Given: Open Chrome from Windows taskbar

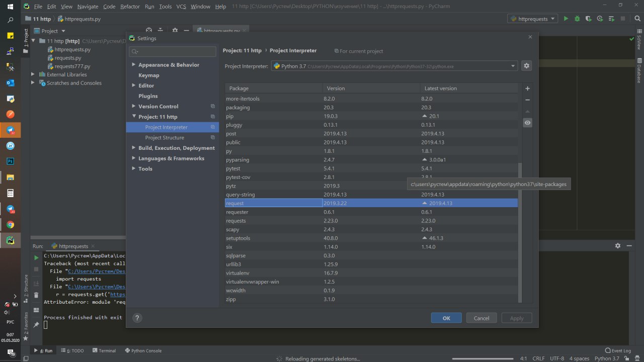Looking at the screenshot, I should tap(10, 225).
